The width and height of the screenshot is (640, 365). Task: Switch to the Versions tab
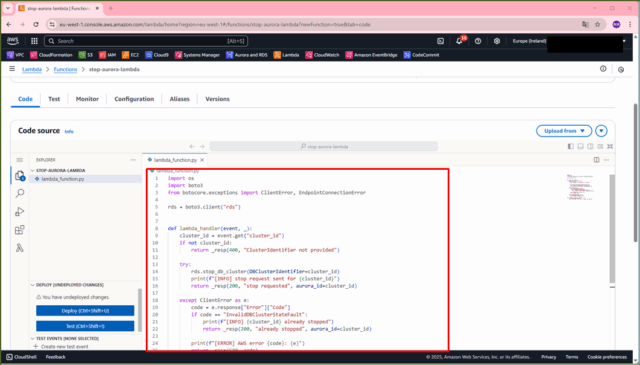(218, 99)
